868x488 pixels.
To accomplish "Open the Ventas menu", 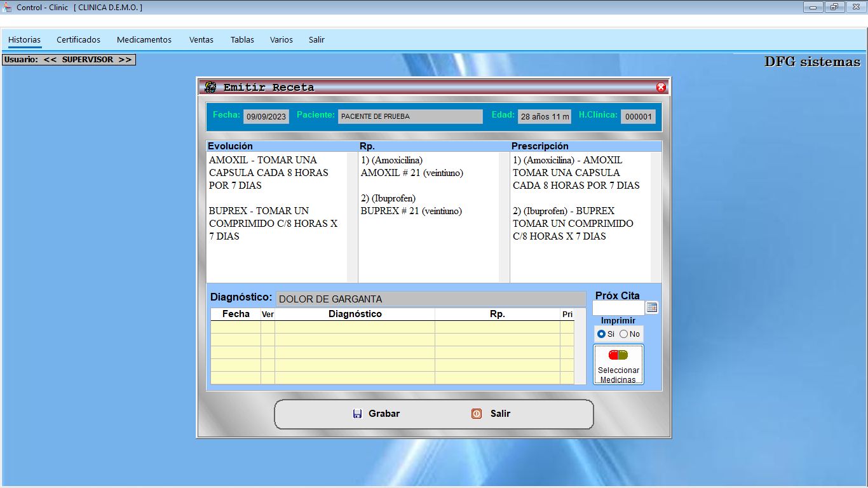I will click(x=201, y=39).
